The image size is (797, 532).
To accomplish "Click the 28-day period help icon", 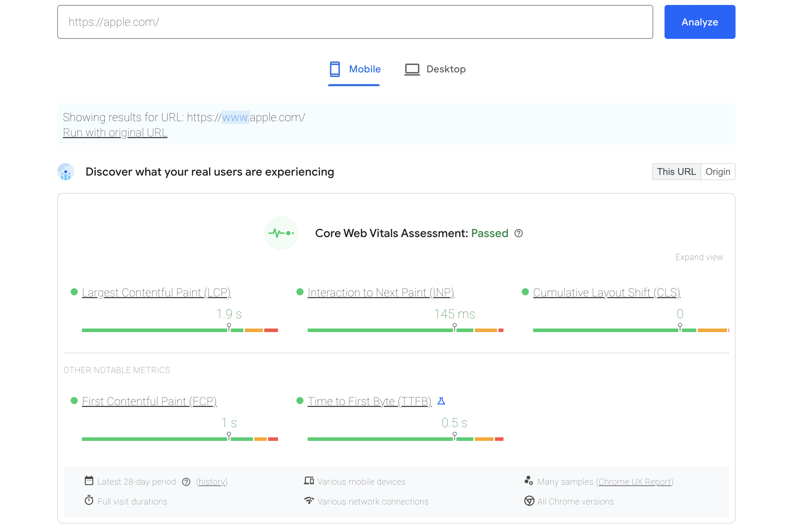I will pos(186,482).
